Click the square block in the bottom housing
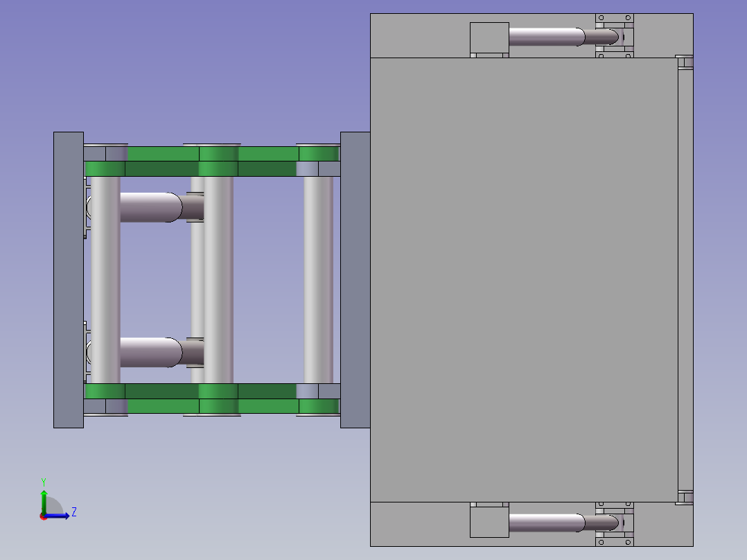This screenshot has width=747, height=560. tap(489, 522)
